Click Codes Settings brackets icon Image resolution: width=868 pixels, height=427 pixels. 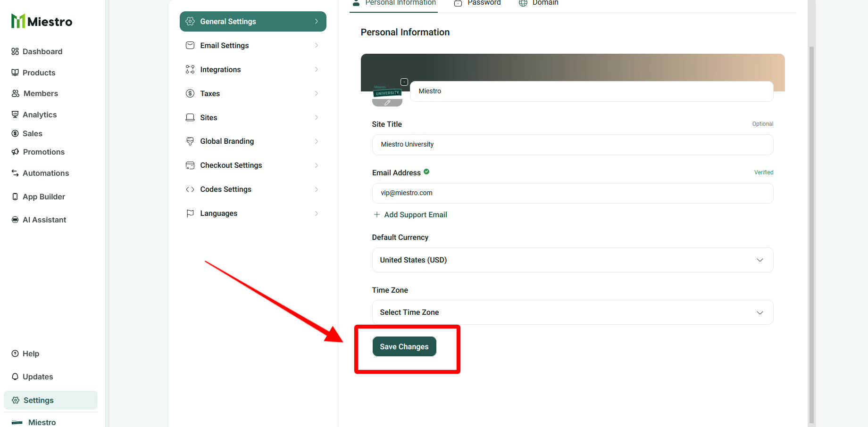pyautogui.click(x=190, y=189)
